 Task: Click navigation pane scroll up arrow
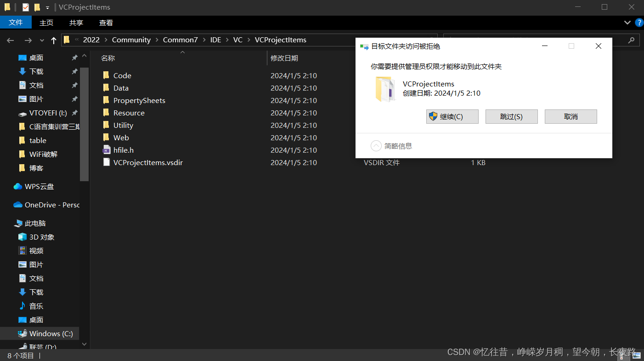[x=84, y=56]
